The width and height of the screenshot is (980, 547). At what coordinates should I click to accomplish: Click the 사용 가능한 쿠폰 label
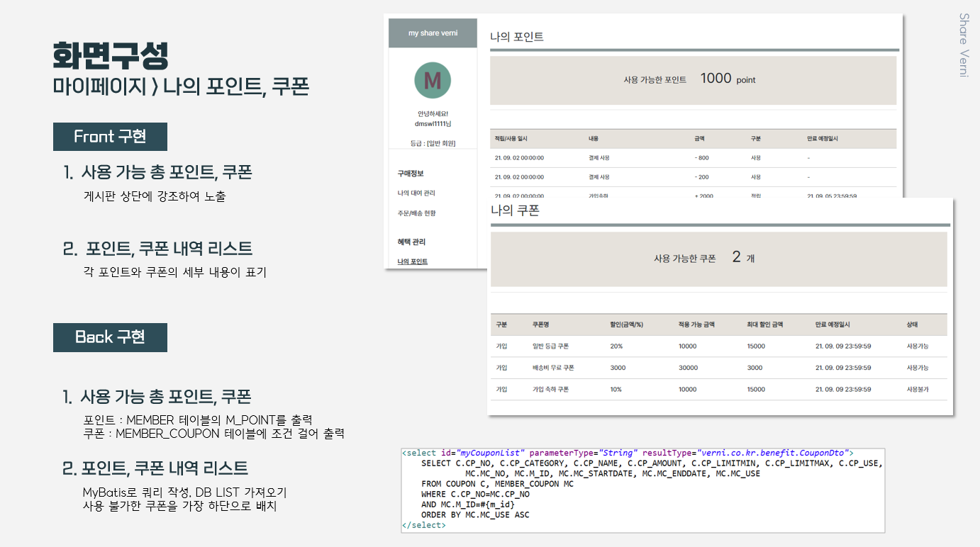[x=685, y=259]
